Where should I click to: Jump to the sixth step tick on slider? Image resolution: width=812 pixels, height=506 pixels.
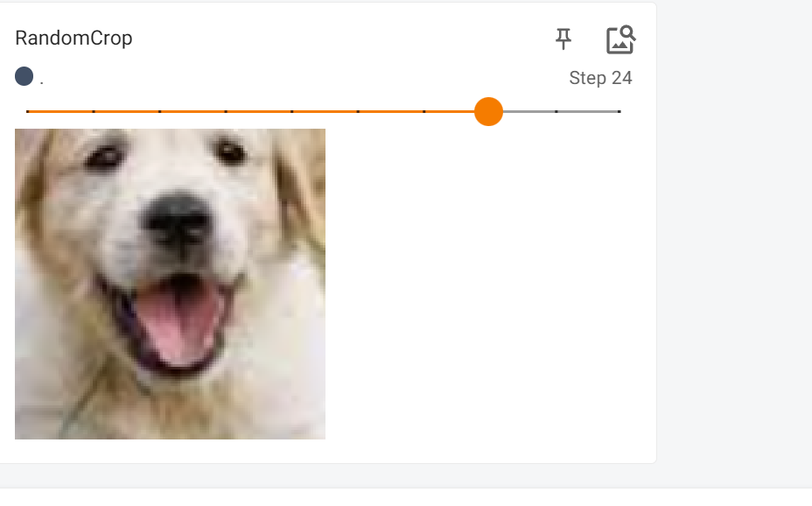pyautogui.click(x=358, y=111)
